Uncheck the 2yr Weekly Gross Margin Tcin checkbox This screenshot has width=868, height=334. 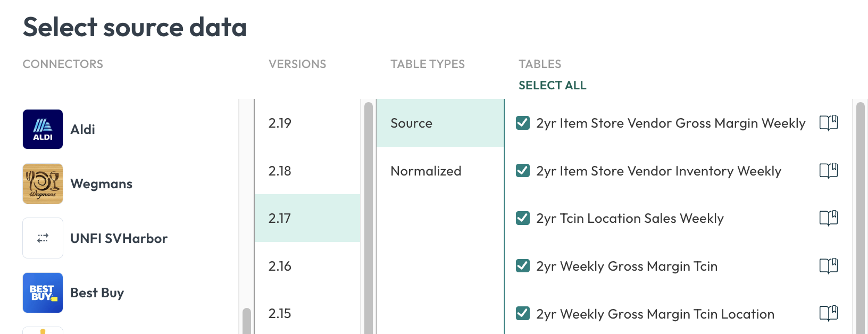tap(523, 266)
